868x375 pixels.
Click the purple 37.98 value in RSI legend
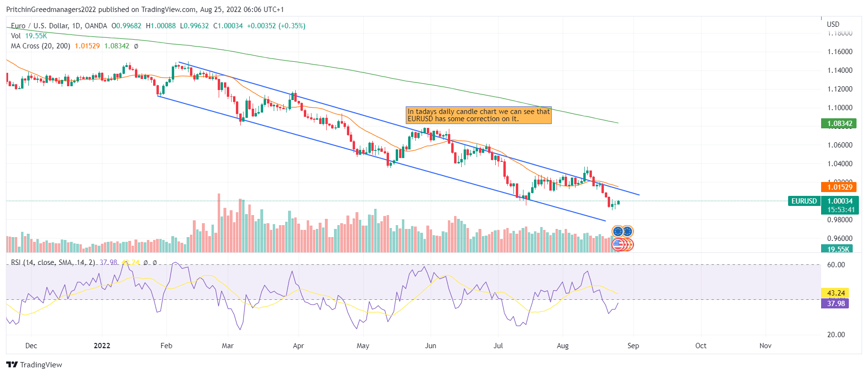(108, 262)
